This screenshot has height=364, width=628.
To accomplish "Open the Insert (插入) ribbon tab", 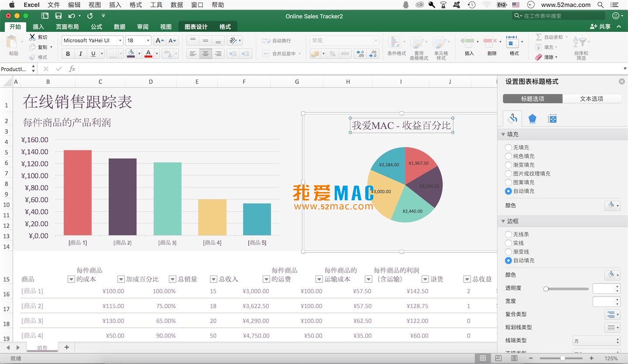I will 38,27.
